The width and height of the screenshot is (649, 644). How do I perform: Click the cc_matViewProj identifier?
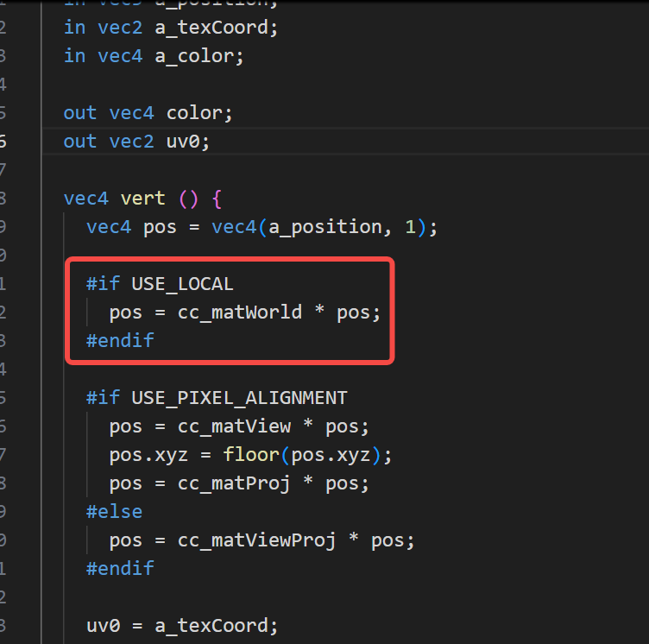[262, 540]
